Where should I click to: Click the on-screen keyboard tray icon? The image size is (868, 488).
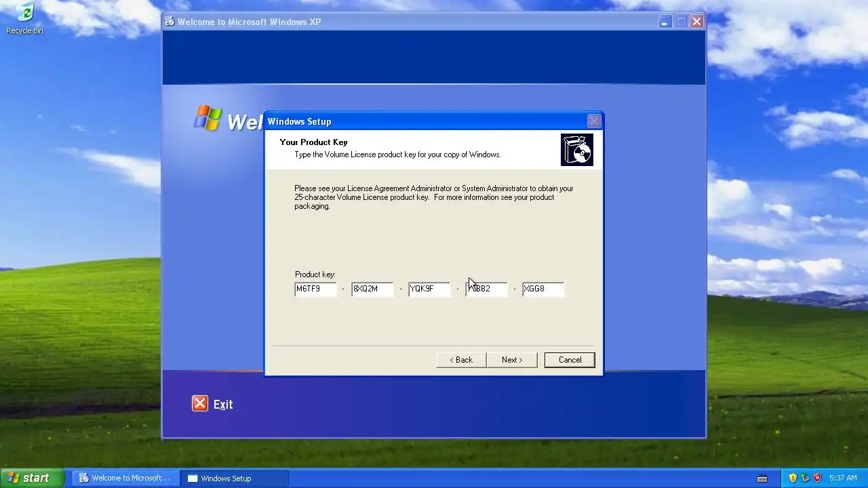point(762,479)
